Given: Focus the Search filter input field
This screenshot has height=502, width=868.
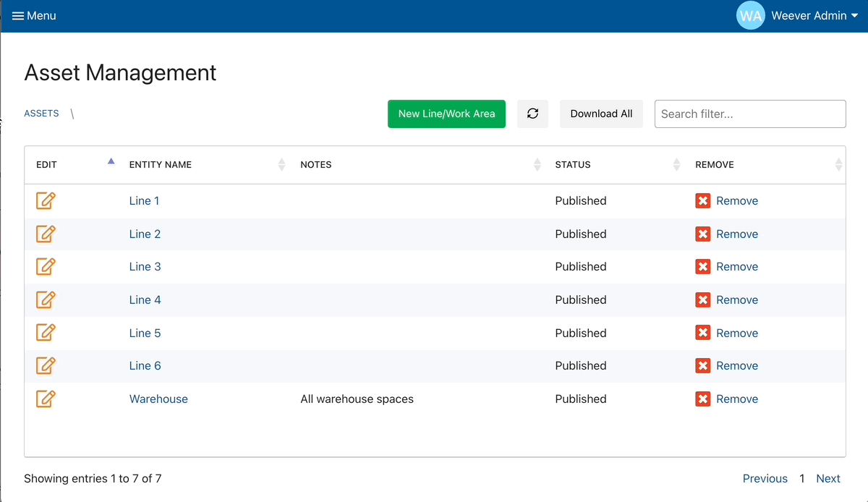Looking at the screenshot, I should 749,114.
